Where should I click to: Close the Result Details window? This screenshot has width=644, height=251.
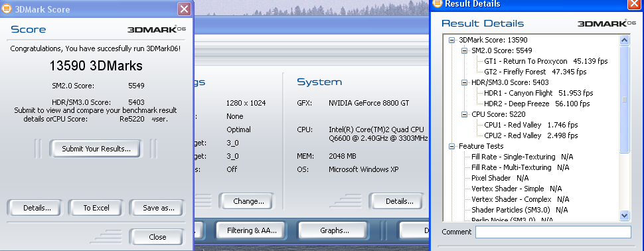634,4
